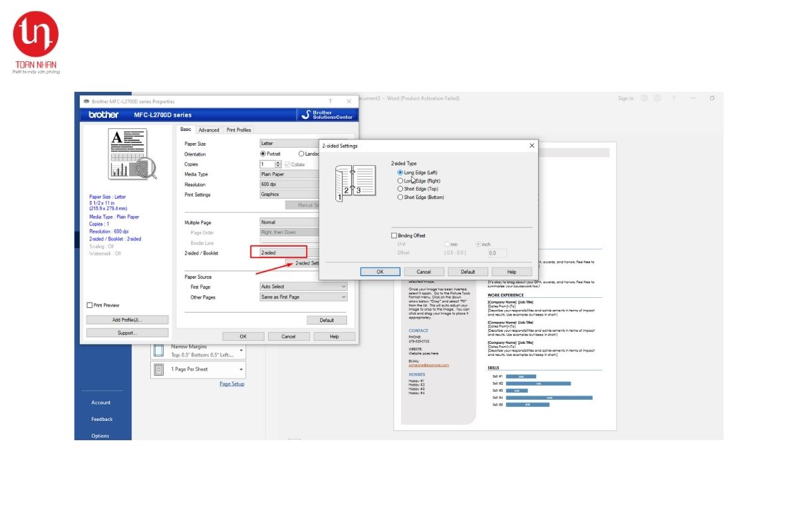Click the smiley feedback icon in Word
The image size is (798, 532).
pos(644,98)
